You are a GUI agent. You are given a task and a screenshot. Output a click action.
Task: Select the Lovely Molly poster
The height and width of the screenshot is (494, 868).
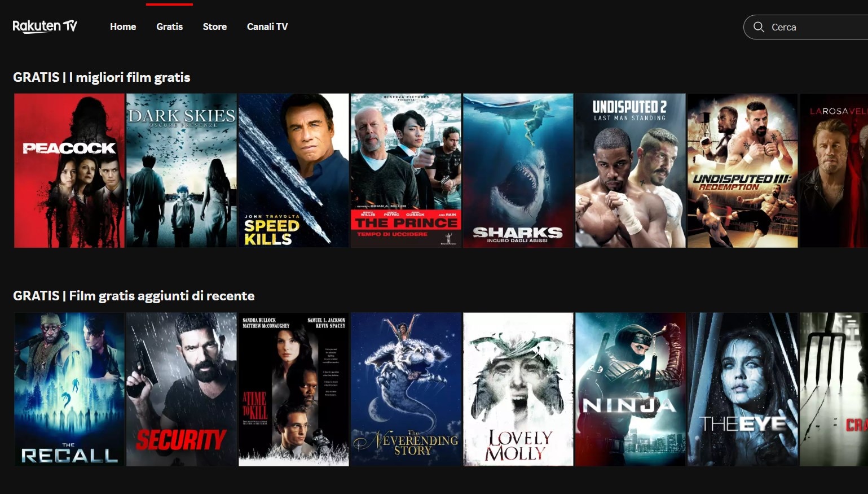pyautogui.click(x=518, y=390)
